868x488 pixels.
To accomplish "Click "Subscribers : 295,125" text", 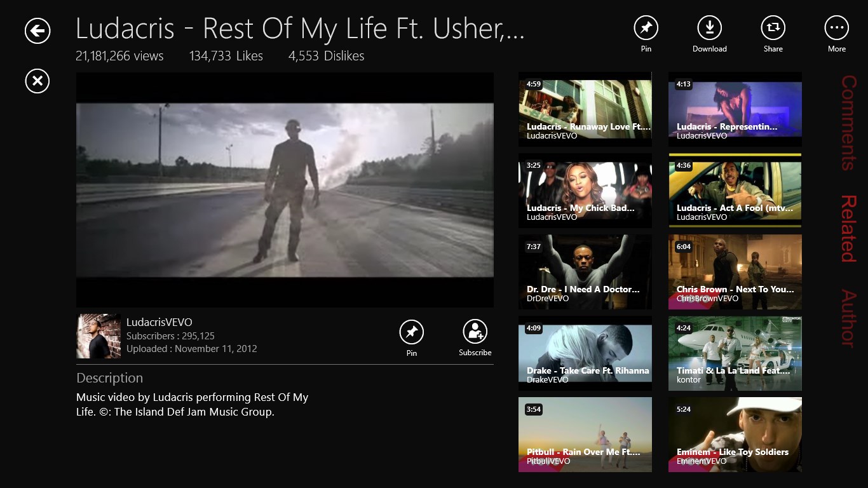I will point(170,336).
